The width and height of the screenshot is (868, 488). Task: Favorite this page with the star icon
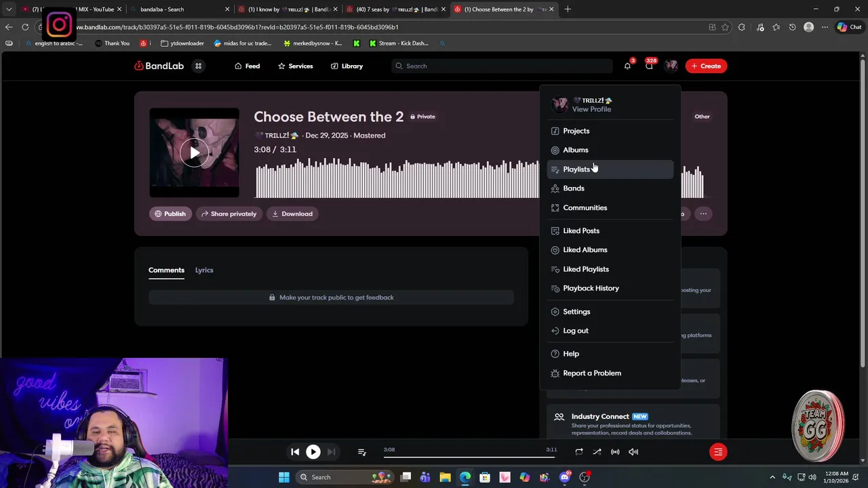[726, 27]
